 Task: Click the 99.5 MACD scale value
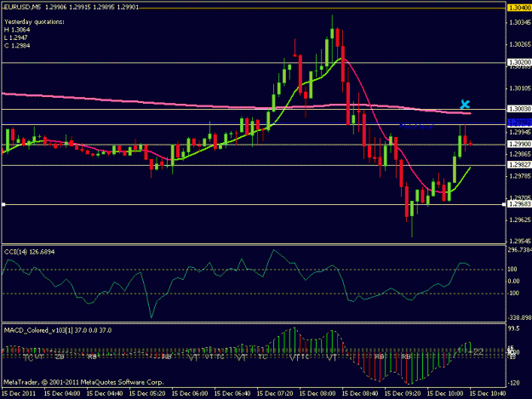(513, 328)
